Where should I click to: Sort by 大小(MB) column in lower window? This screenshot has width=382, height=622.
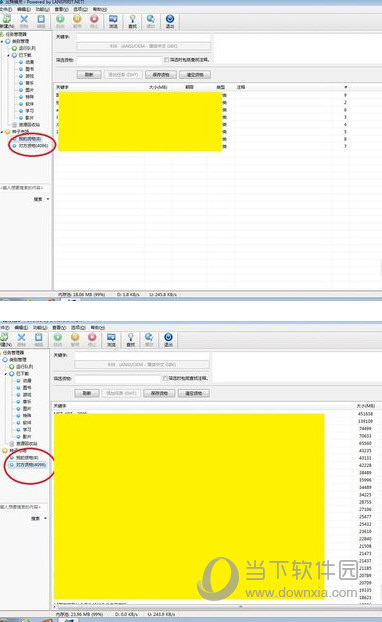(x=365, y=406)
